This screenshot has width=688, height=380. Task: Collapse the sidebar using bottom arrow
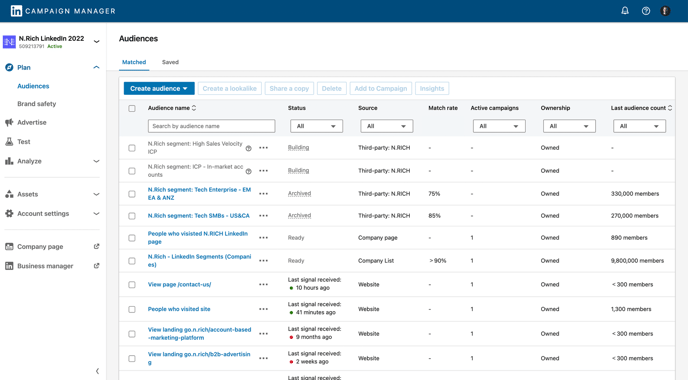click(97, 371)
